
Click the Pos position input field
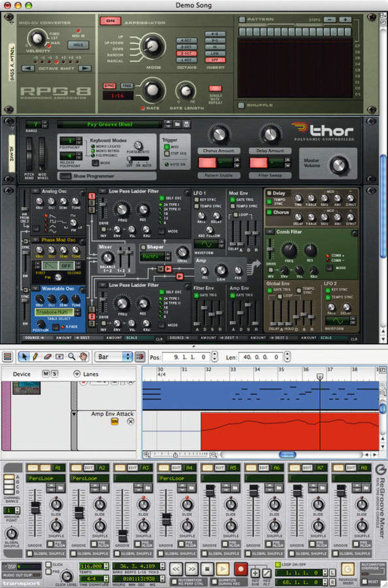tap(185, 356)
